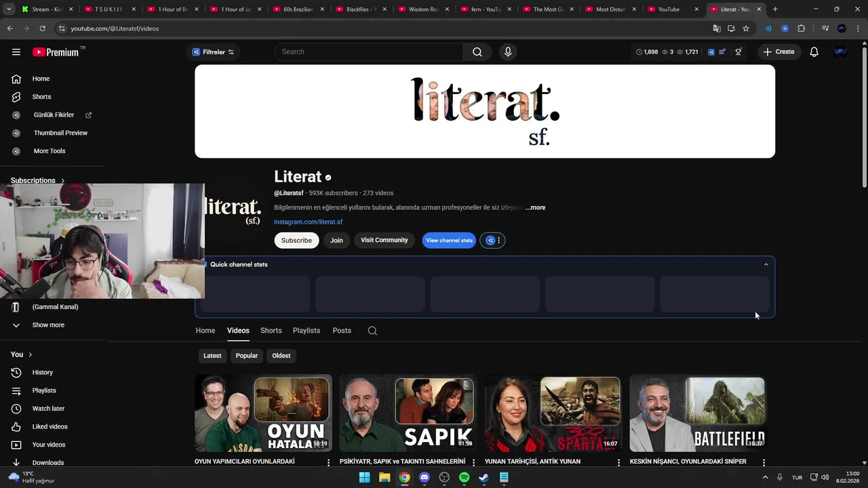Open options for OYUN YAPIMCILARI video
The width and height of the screenshot is (868, 488).
pyautogui.click(x=329, y=462)
